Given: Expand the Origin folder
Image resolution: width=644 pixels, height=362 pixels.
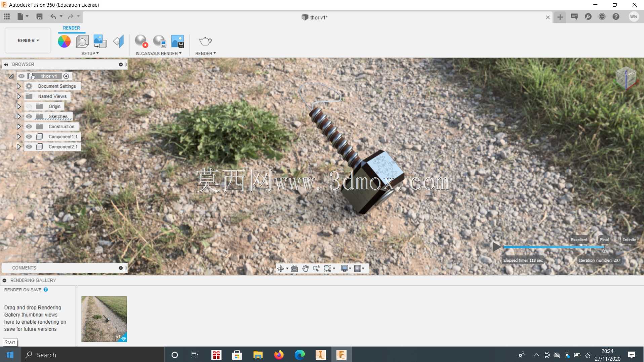Looking at the screenshot, I should click(x=19, y=106).
